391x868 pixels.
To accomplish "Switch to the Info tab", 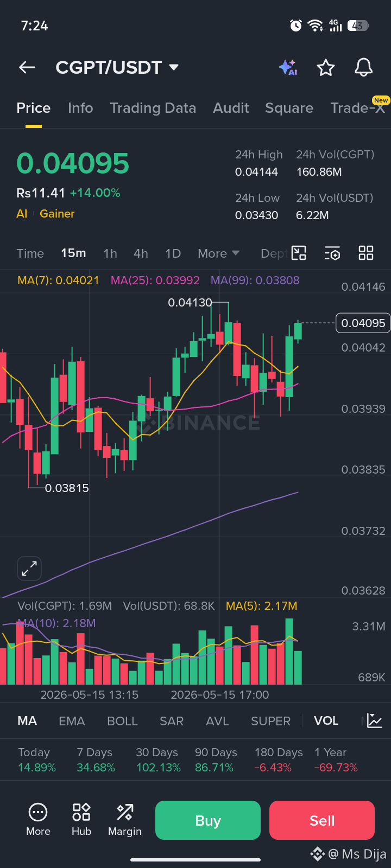I will pos(80,108).
